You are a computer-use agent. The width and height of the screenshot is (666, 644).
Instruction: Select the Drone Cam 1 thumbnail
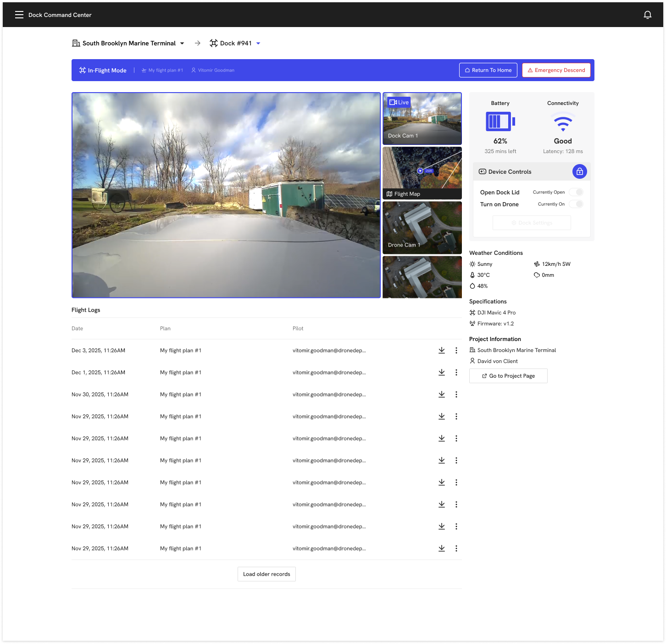click(x=422, y=227)
